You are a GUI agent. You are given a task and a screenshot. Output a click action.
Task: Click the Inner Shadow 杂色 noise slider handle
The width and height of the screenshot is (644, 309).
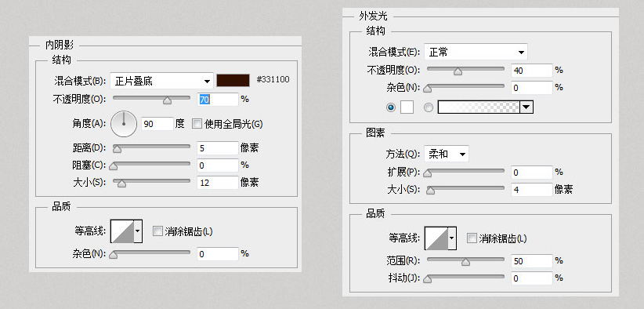pyautogui.click(x=114, y=255)
